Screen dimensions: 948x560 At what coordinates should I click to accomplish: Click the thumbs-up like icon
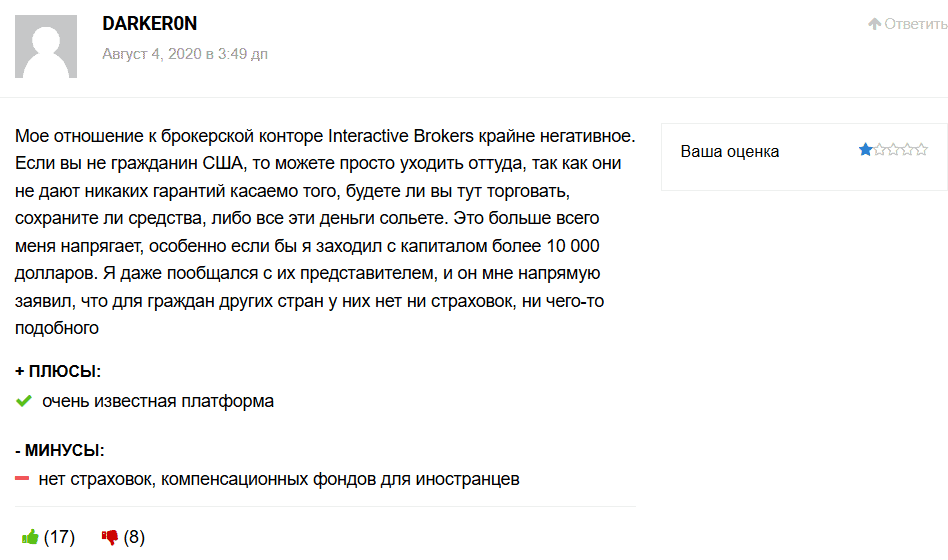(29, 537)
